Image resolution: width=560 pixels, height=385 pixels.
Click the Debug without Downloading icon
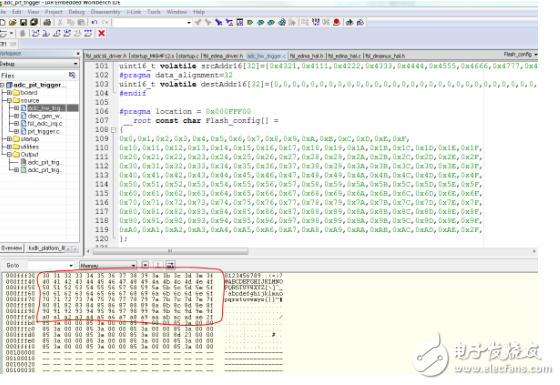pos(360,22)
